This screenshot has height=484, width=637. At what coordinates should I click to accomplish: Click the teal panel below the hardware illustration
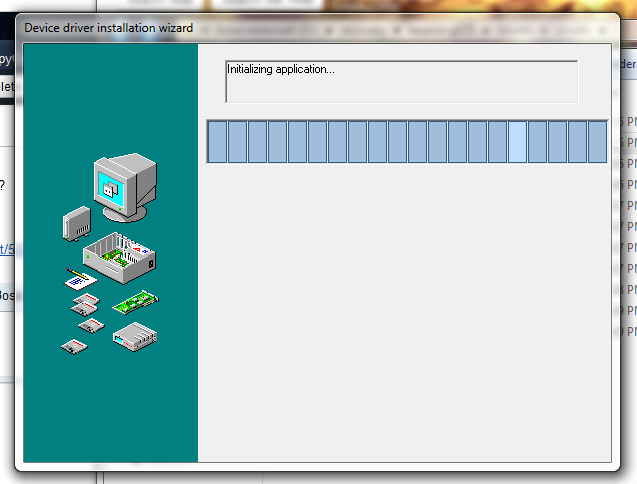(x=110, y=410)
